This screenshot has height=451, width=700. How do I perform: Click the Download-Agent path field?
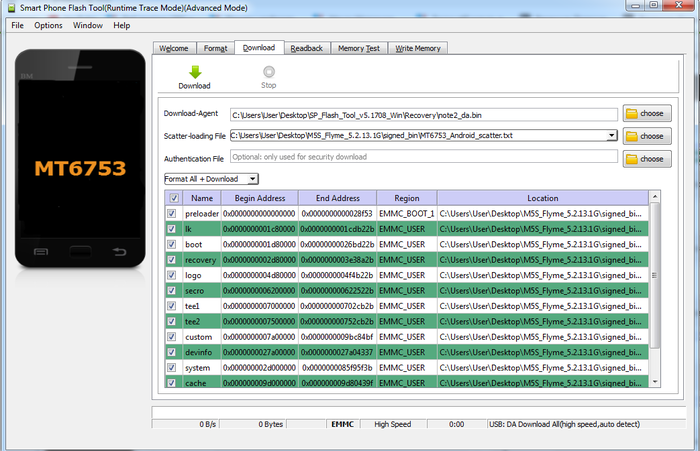point(424,115)
